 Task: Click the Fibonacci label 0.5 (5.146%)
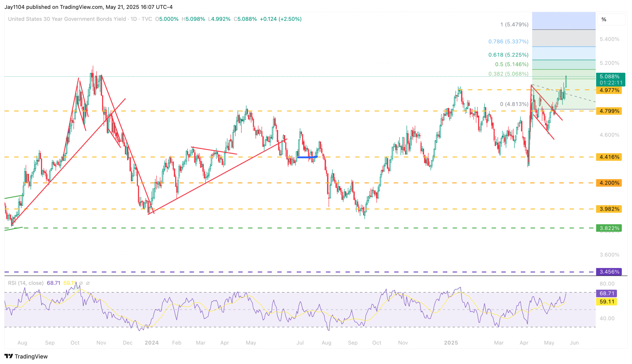coord(512,64)
